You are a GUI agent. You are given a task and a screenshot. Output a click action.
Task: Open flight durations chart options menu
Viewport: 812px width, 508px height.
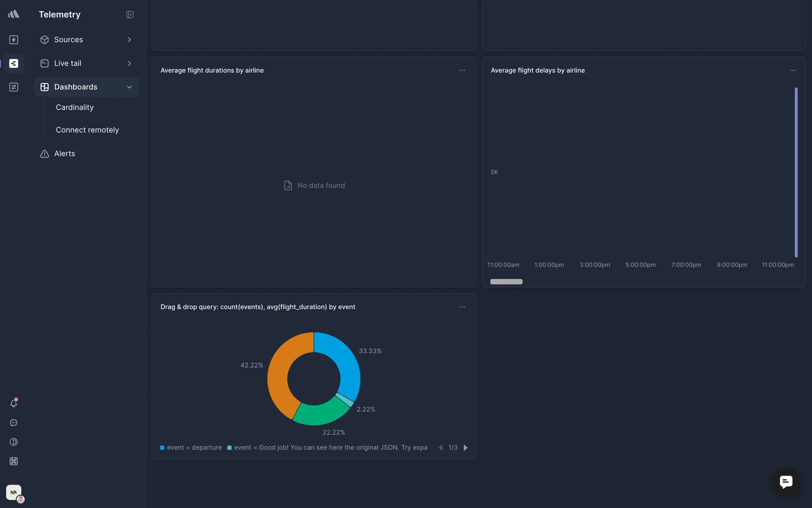click(462, 71)
